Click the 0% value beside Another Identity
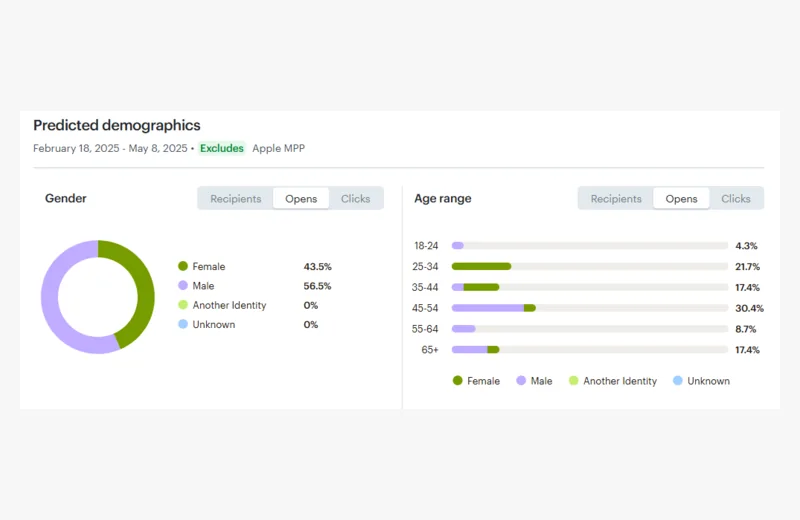The width and height of the screenshot is (800, 520). coord(310,305)
